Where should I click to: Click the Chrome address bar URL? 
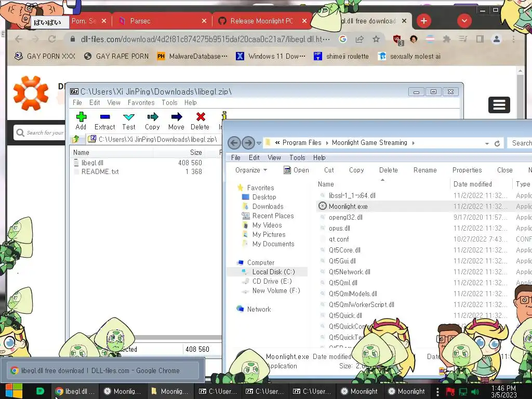[x=205, y=39]
